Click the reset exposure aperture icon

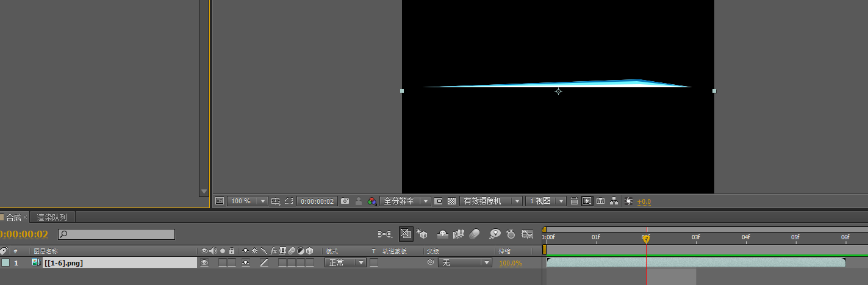tap(628, 201)
